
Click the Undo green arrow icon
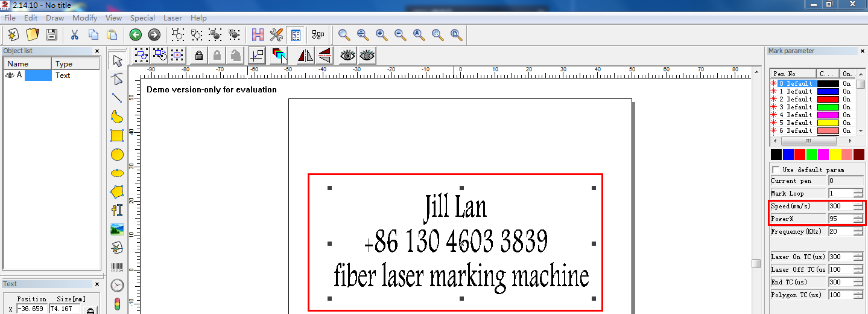click(135, 35)
